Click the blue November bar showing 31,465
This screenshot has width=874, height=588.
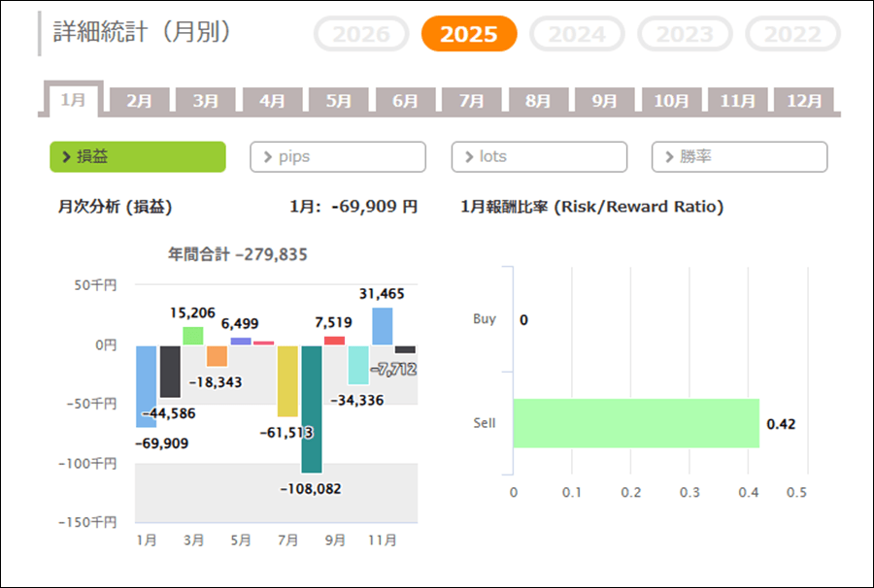click(383, 326)
